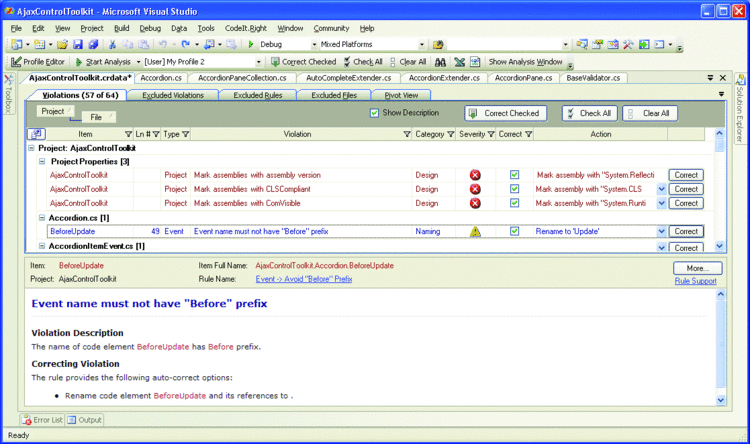Click the Clear All panel button

[x=650, y=113]
